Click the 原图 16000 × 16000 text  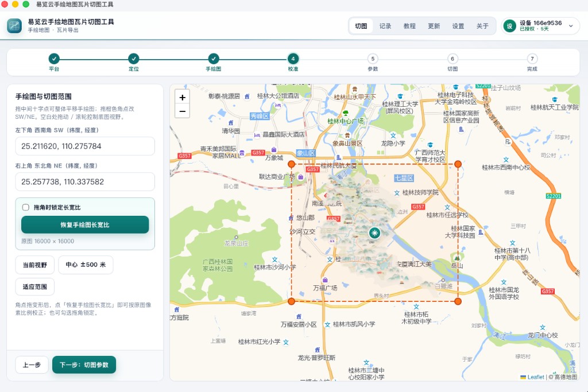coord(48,242)
